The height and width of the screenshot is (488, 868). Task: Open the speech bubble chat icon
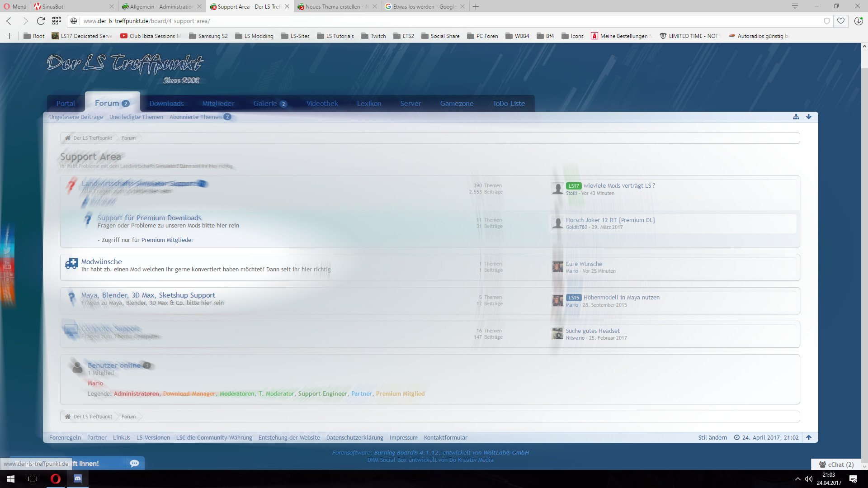[x=134, y=463]
